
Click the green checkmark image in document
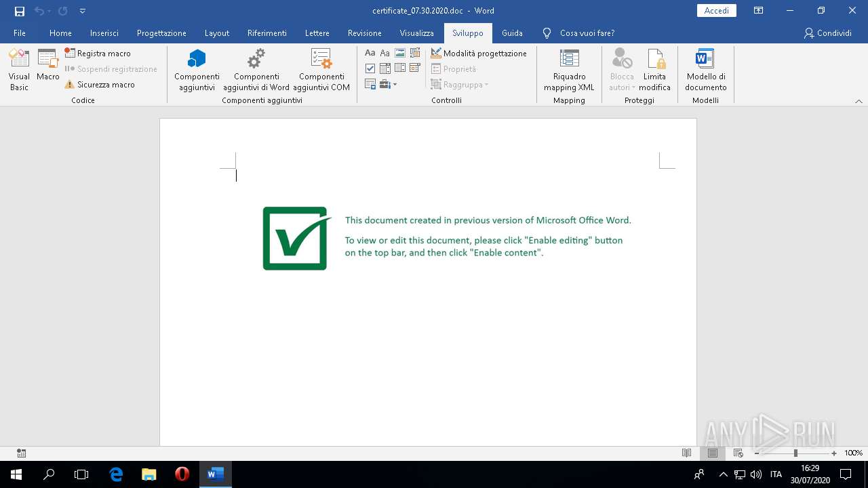click(x=296, y=238)
